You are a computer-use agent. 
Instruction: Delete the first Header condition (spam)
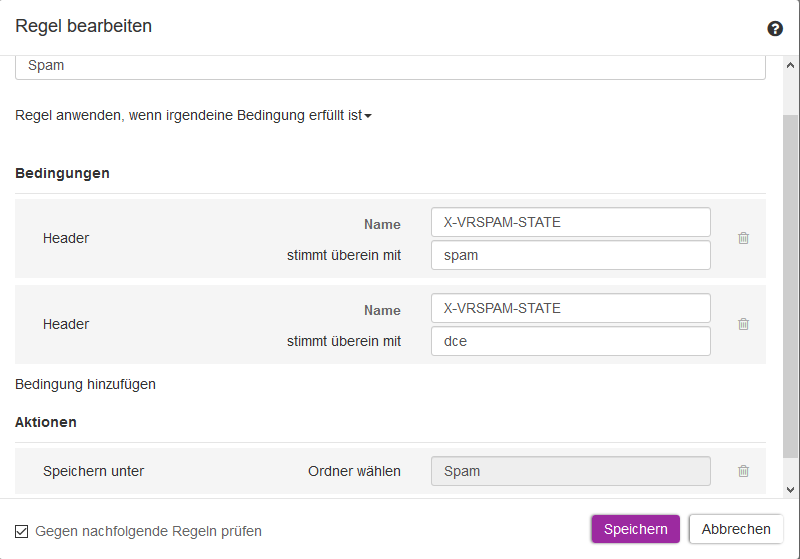tap(743, 238)
